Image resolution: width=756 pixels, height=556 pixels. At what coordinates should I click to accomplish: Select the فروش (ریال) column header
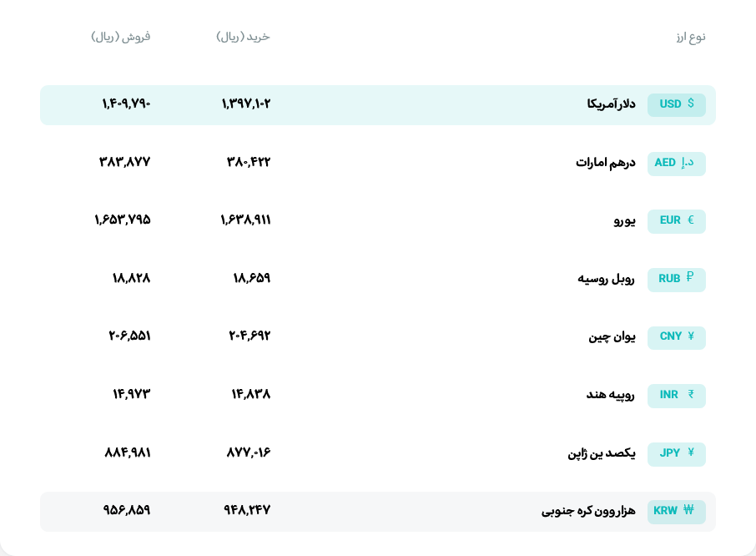121,37
